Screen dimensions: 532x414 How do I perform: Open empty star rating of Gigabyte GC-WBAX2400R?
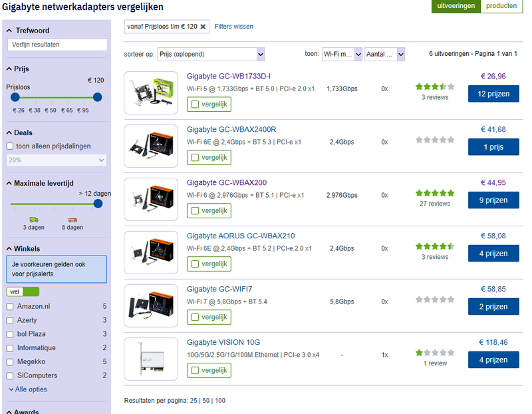(435, 140)
